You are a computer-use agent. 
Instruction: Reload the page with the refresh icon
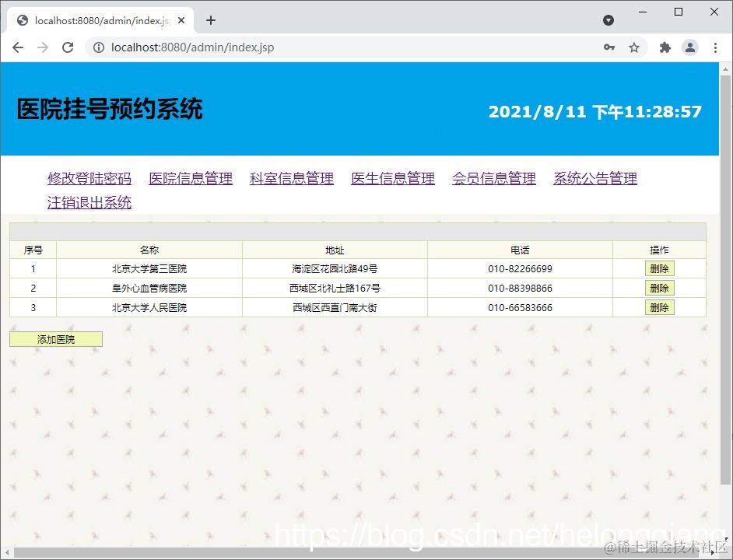pos(68,47)
